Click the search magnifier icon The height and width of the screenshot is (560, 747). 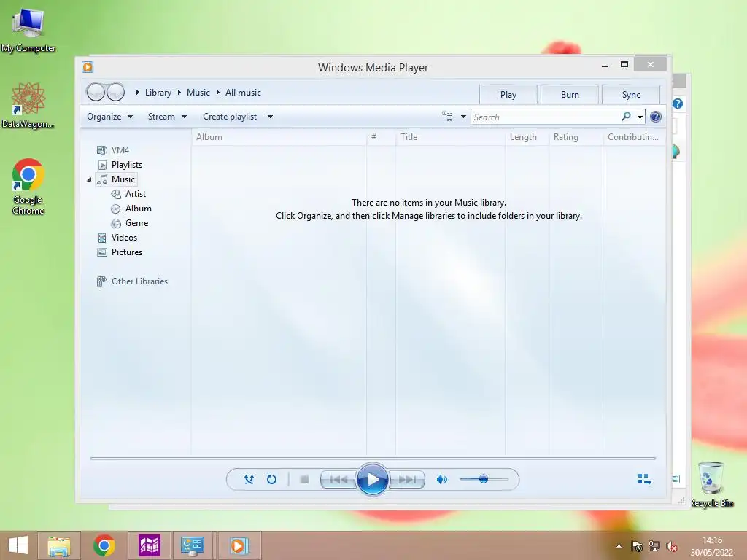click(x=626, y=116)
